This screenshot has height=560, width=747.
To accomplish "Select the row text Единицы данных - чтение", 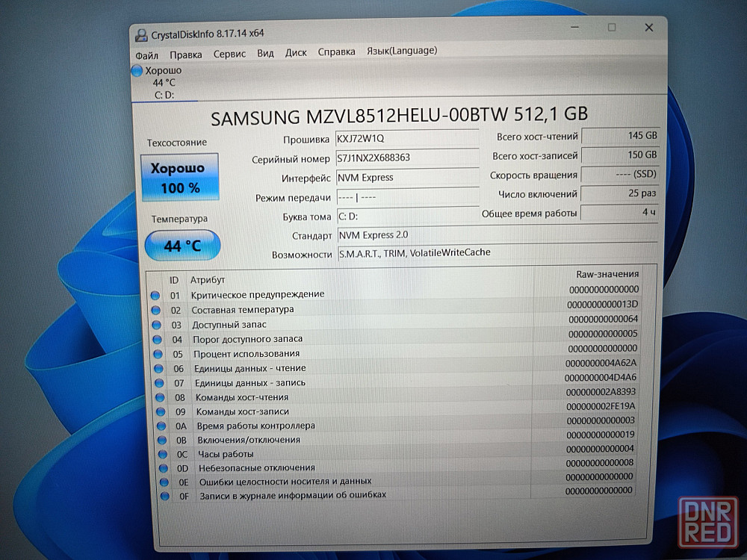I will tap(250, 369).
